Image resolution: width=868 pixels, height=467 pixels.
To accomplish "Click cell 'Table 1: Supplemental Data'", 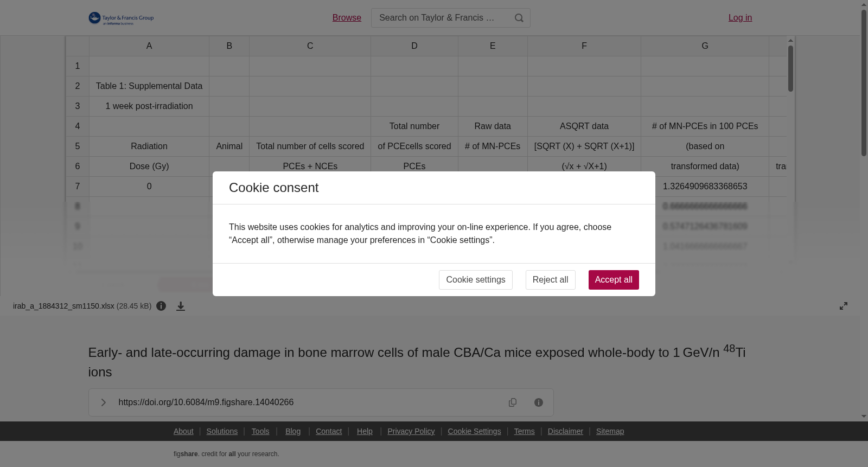I will (149, 86).
